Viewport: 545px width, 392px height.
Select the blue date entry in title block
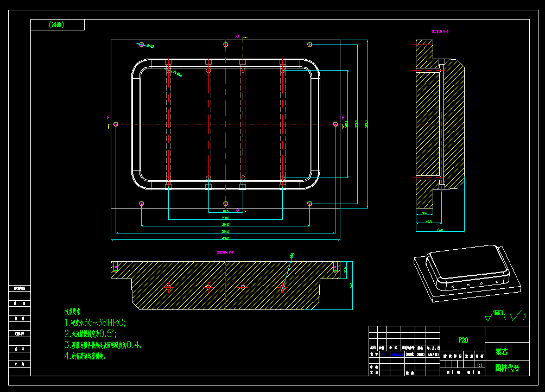pos(397,355)
